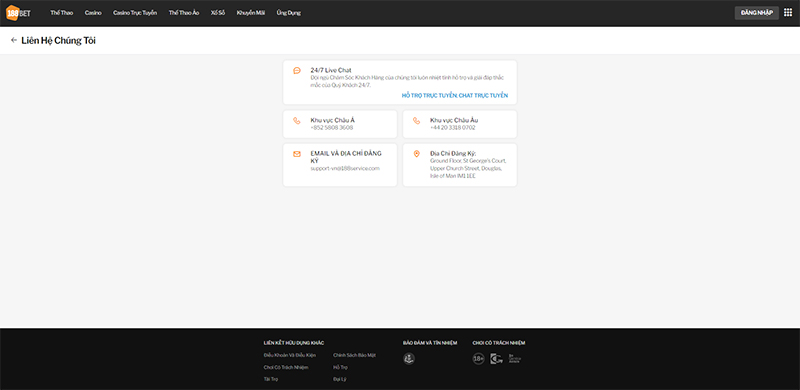The image size is (800, 390).
Task: Click the BẢO ĐẢM VÀ TÍN NHIỆM footer heading
Action: 430,343
